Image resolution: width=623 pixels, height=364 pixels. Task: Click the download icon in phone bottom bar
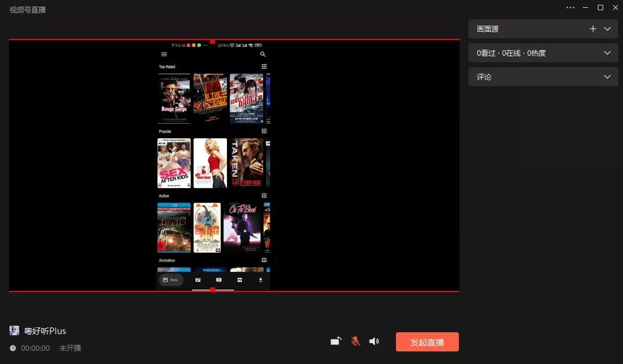(261, 280)
